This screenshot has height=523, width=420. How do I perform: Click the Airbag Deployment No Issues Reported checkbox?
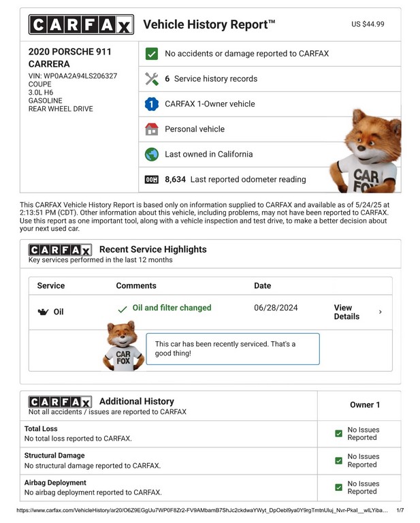tap(339, 488)
